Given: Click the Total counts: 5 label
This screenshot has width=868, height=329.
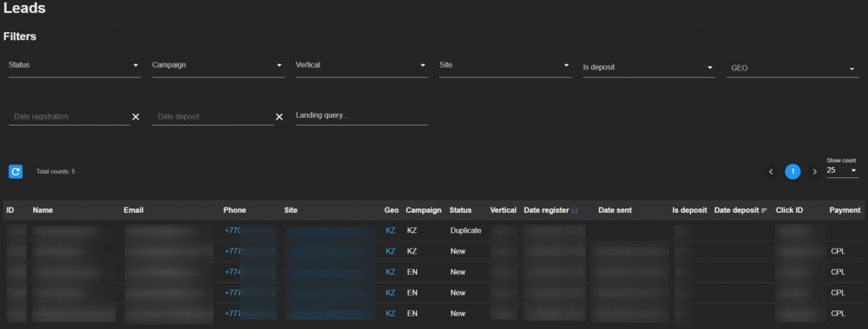Looking at the screenshot, I should point(55,171).
